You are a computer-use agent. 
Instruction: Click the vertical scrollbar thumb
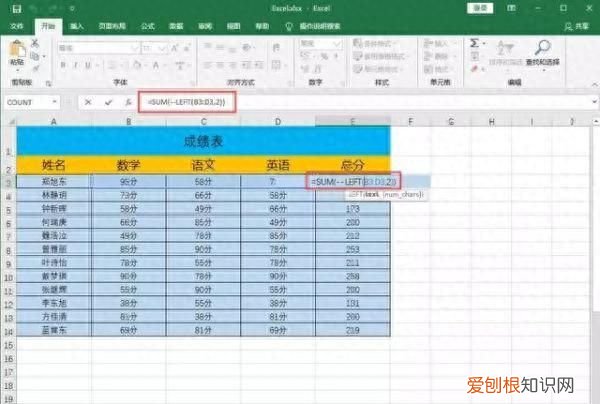[x=596, y=218]
